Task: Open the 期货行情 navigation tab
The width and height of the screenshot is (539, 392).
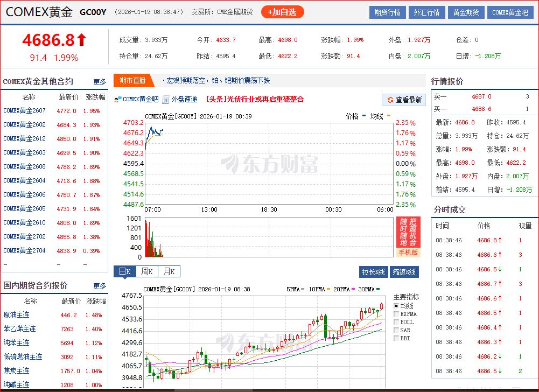Action: (387, 12)
